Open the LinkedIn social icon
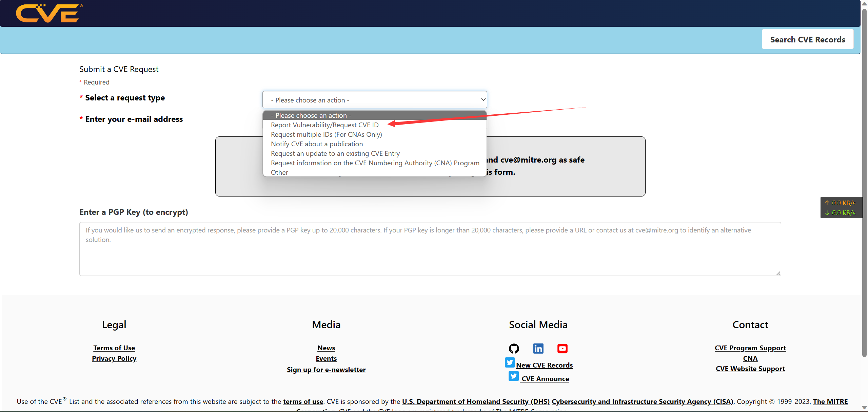This screenshot has height=412, width=868. 538,349
